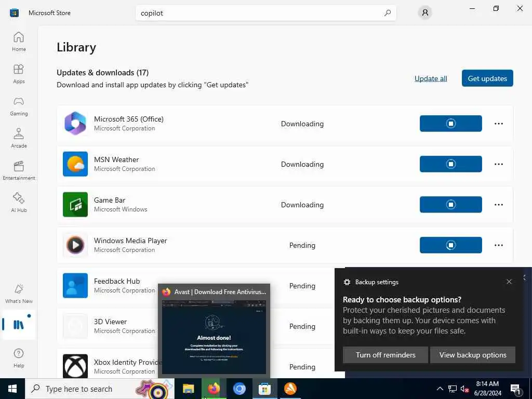Click the search magnifier icon in store search box

click(388, 13)
